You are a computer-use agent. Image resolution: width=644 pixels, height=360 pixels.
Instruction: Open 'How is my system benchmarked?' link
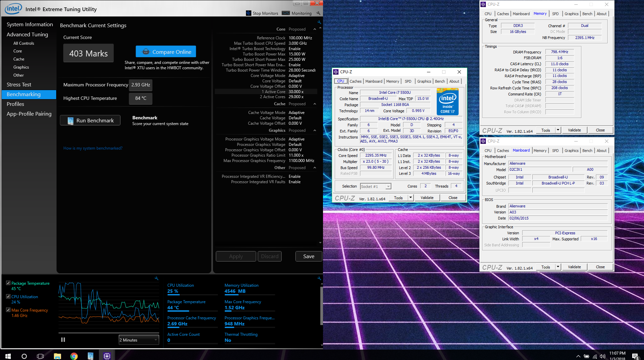click(x=93, y=148)
